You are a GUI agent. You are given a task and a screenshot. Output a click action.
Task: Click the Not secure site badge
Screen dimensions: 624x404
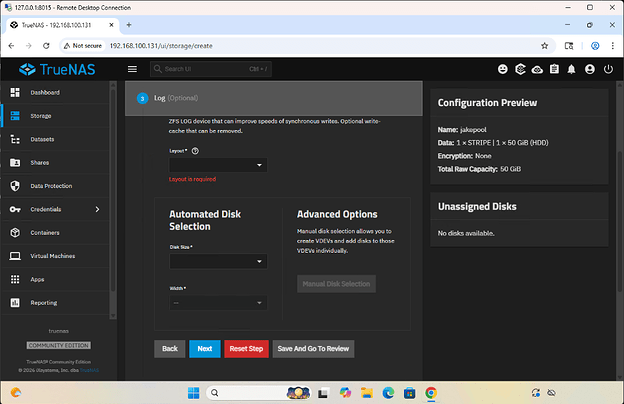tap(83, 46)
